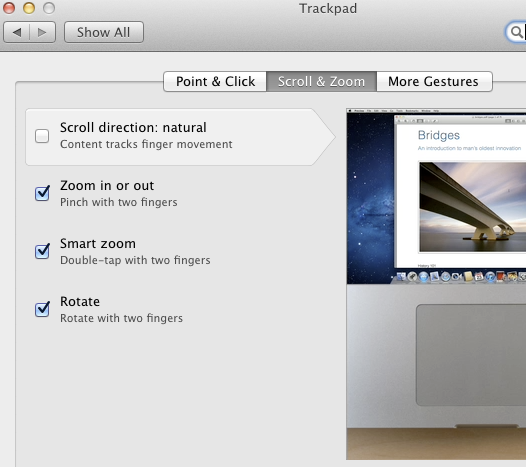The width and height of the screenshot is (526, 467).
Task: Disable the Smart zoom checkbox
Action: tap(42, 251)
